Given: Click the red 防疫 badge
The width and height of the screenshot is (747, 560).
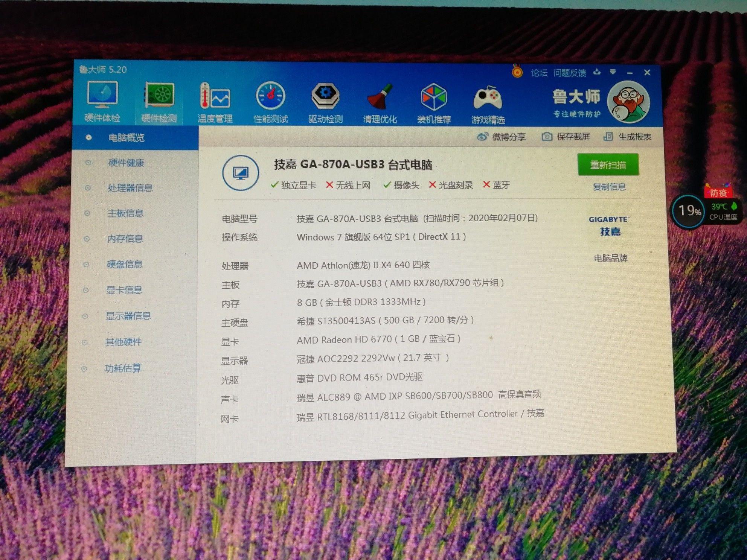Looking at the screenshot, I should coord(718,192).
